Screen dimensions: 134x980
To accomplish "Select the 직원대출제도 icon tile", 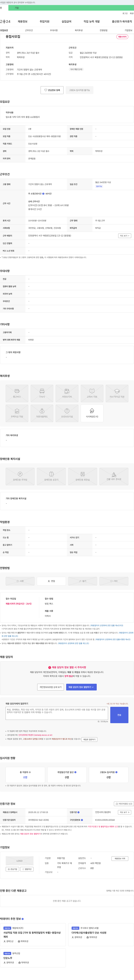I will [42, 413].
